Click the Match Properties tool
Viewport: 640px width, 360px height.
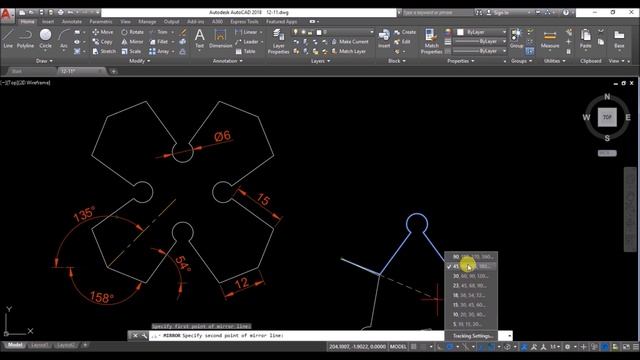point(431,41)
